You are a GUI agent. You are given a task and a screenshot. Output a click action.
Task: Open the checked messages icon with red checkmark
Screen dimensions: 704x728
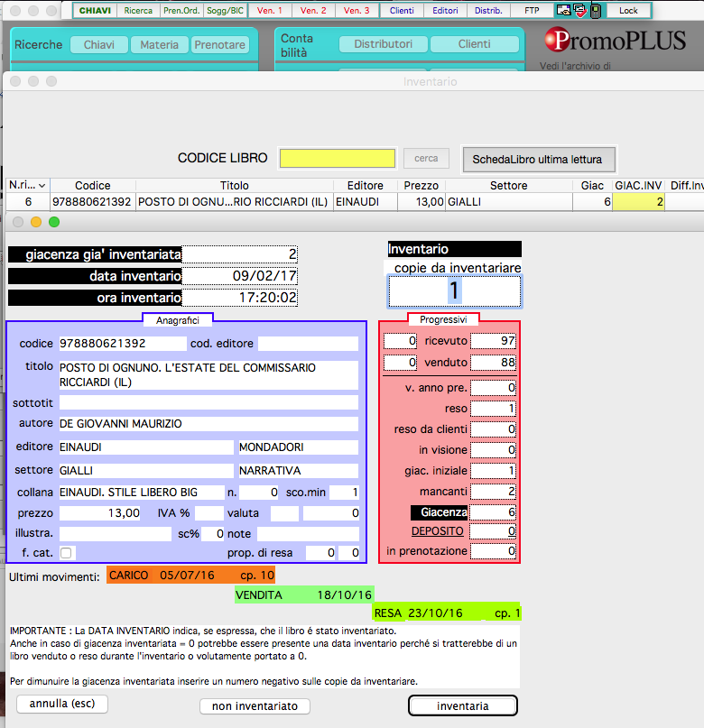[x=579, y=10]
